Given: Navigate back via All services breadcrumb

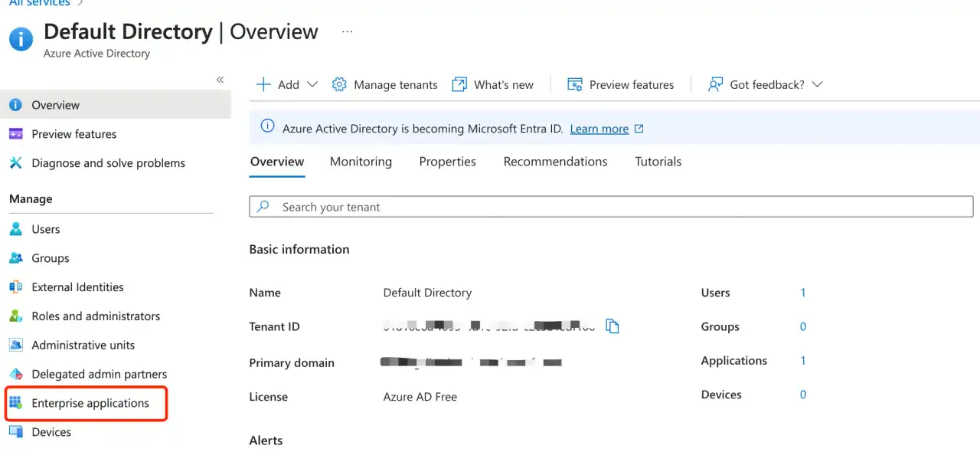Looking at the screenshot, I should click(38, 3).
